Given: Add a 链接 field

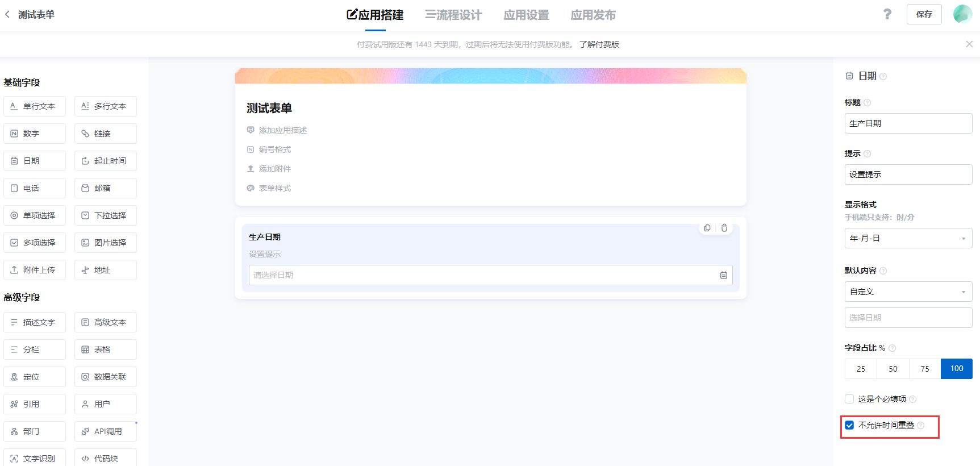Looking at the screenshot, I should [x=106, y=134].
